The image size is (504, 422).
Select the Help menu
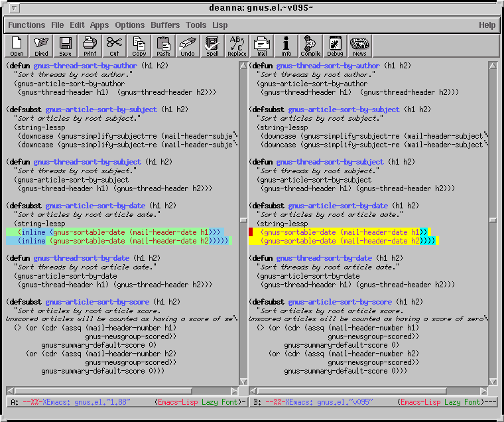tap(487, 25)
